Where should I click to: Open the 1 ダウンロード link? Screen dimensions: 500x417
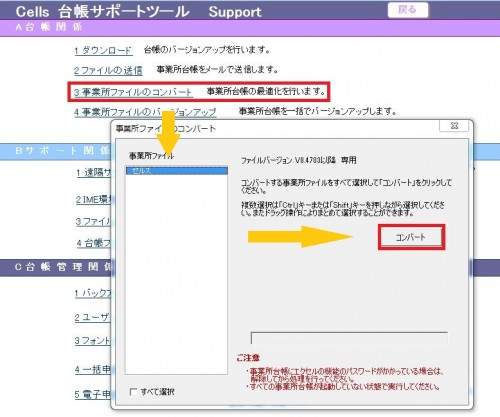click(103, 51)
